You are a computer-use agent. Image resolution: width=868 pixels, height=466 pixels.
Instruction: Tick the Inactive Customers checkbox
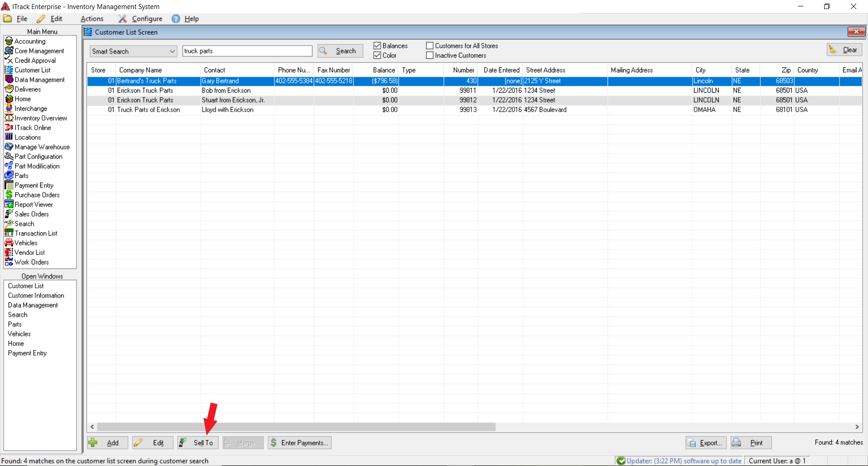tap(429, 55)
